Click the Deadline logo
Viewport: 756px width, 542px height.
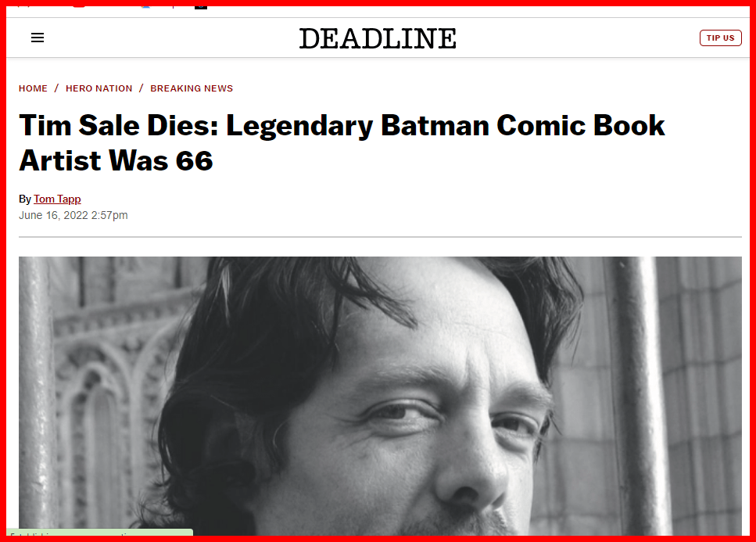coord(378,38)
